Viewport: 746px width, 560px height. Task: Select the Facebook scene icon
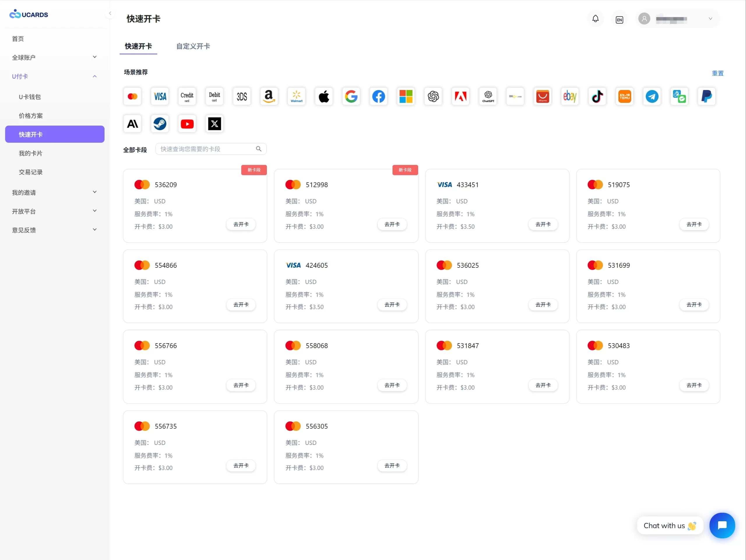[379, 96]
